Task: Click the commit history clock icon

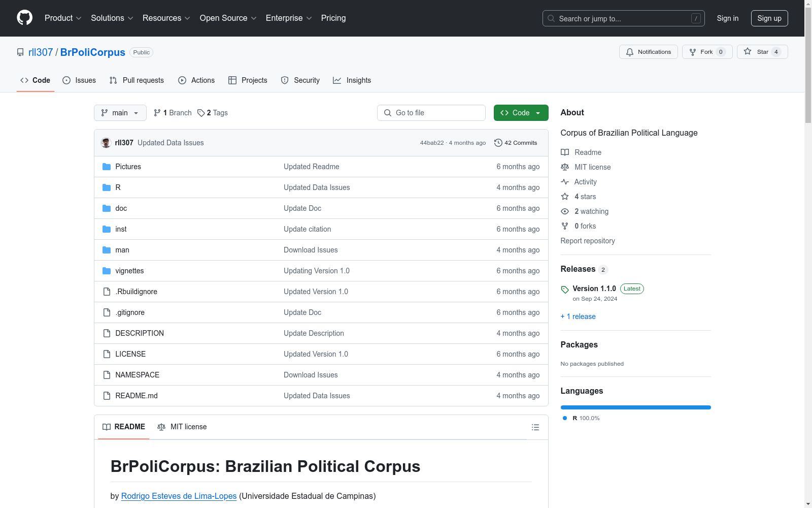Action: [x=498, y=143]
